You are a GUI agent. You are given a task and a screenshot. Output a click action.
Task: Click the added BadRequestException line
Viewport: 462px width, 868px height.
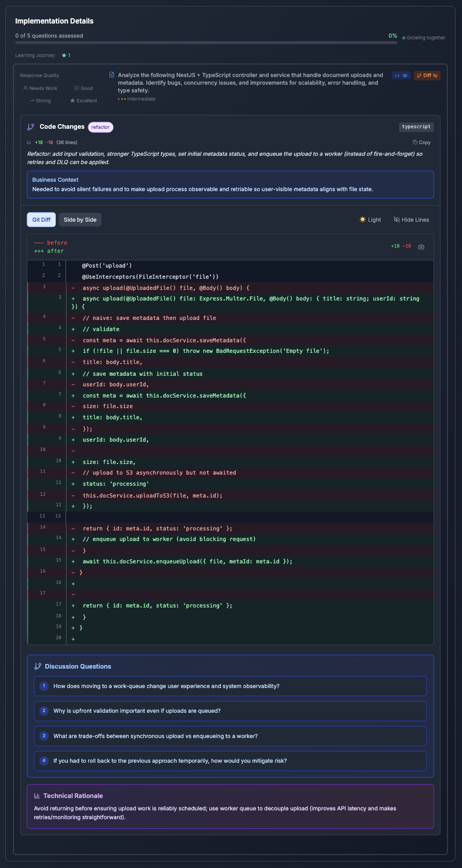(230, 350)
